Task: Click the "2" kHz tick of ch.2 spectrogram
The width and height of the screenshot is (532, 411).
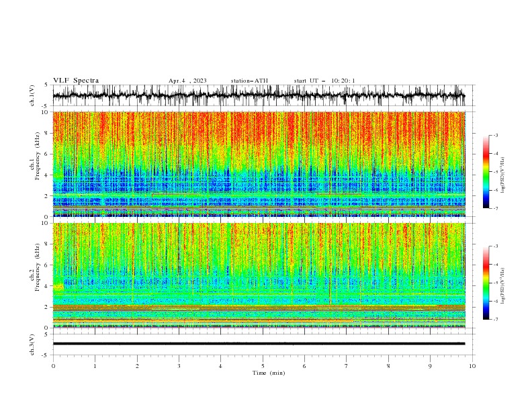Action: (x=46, y=307)
